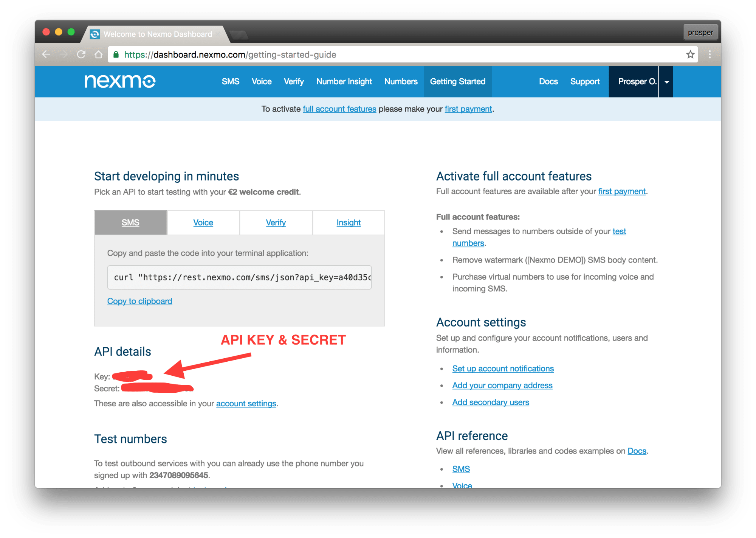Open SMS in the top navigation
The image size is (756, 538).
pyautogui.click(x=230, y=82)
